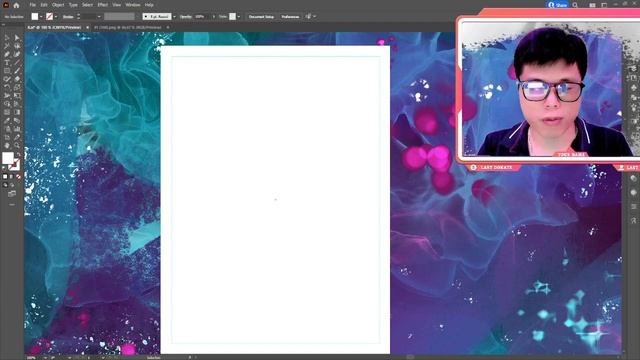The image size is (640, 360).
Task: Close the active document tab
Action: click(87, 27)
